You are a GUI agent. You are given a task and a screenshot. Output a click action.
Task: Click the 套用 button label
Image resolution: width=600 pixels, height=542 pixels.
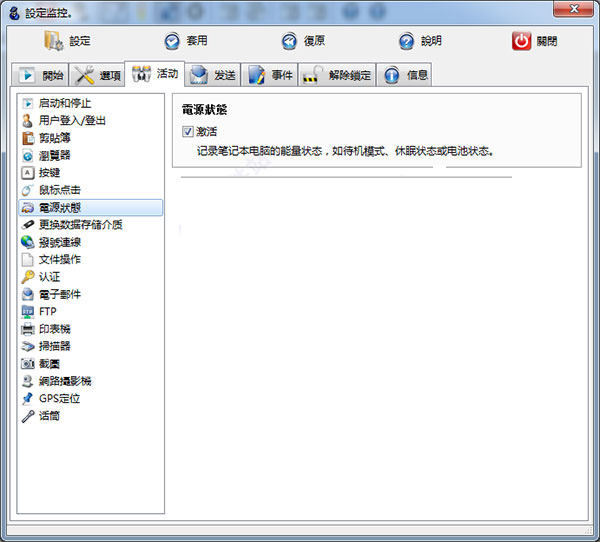pyautogui.click(x=197, y=41)
